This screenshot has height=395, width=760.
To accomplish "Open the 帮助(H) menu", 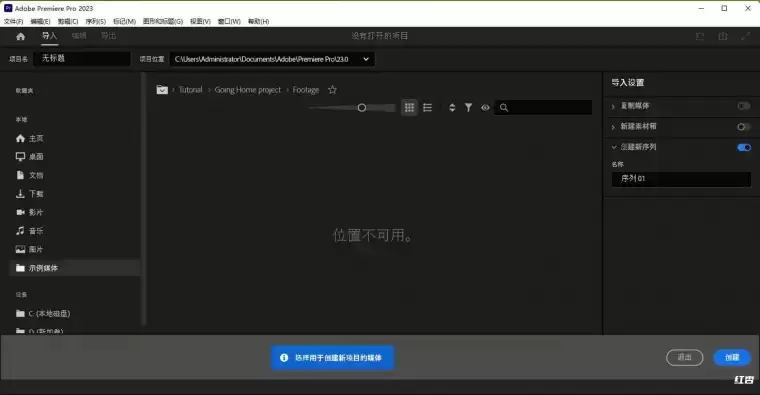I will point(258,21).
